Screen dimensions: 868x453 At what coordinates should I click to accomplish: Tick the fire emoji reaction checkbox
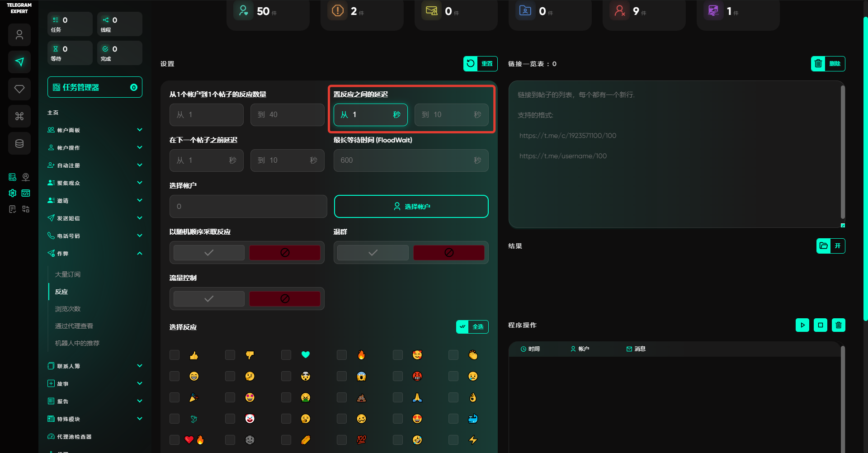342,355
